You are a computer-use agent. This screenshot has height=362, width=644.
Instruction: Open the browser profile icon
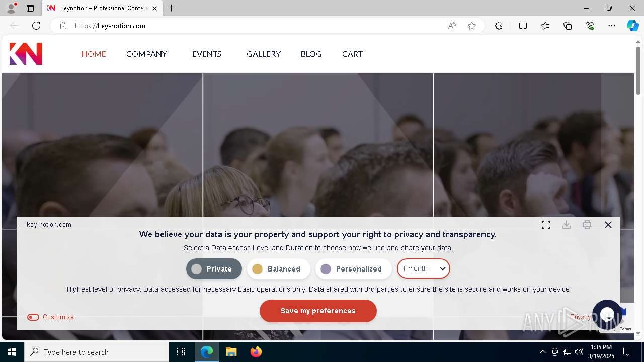11,8
